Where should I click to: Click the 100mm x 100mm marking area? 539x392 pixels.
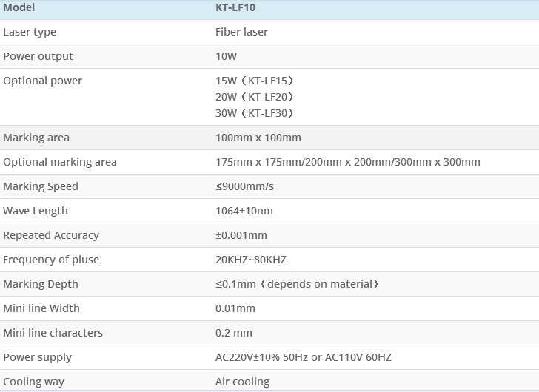coord(258,138)
